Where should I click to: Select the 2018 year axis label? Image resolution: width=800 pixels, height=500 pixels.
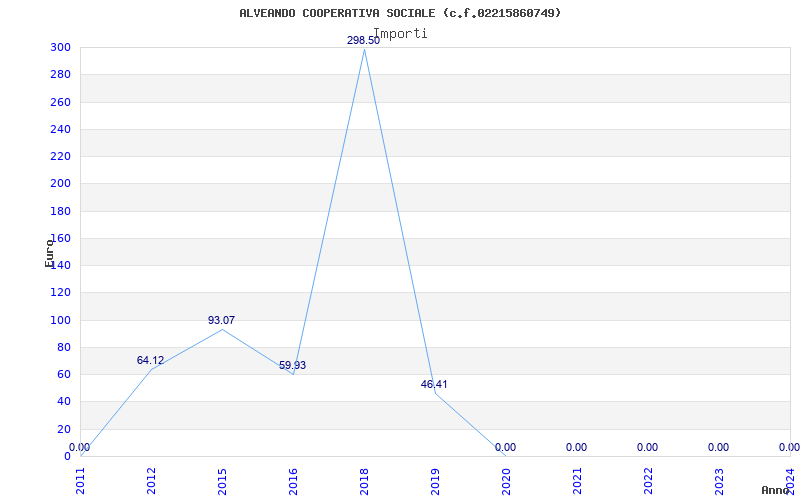click(364, 481)
